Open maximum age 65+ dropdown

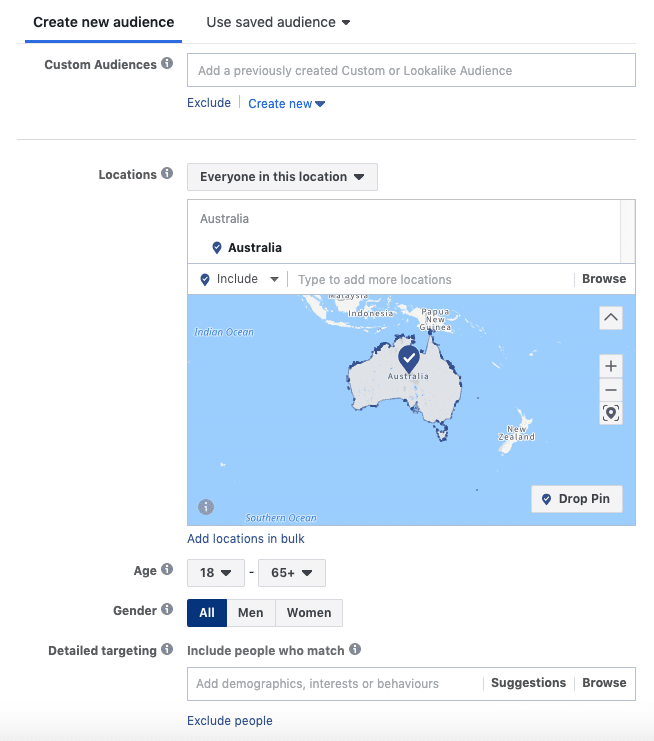(x=291, y=573)
